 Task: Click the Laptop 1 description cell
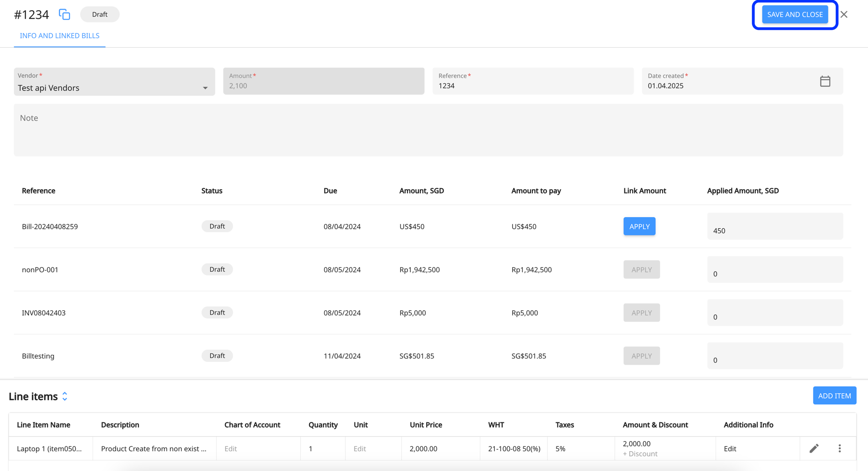[154, 449]
